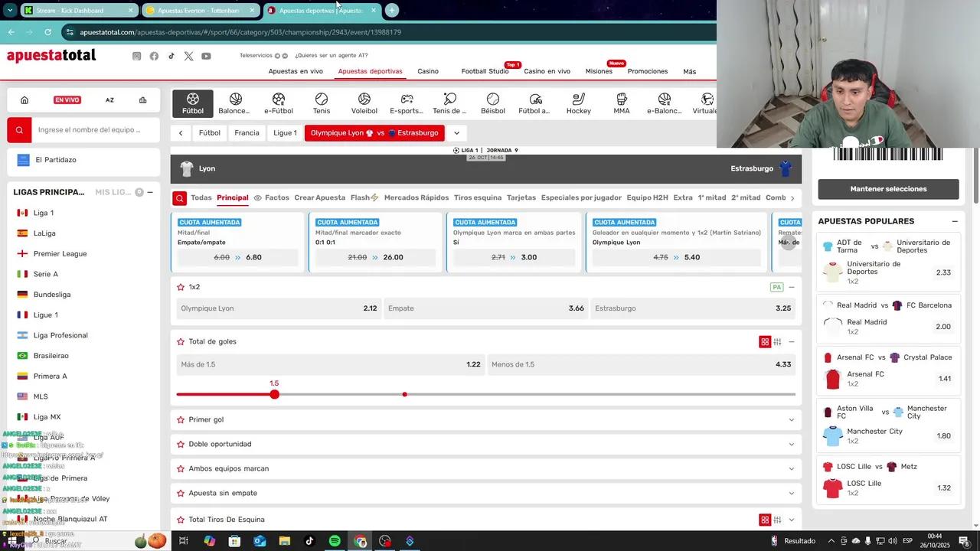Select the MMA sport icon
Screen dimensions: 980x551
pyautogui.click(x=622, y=104)
